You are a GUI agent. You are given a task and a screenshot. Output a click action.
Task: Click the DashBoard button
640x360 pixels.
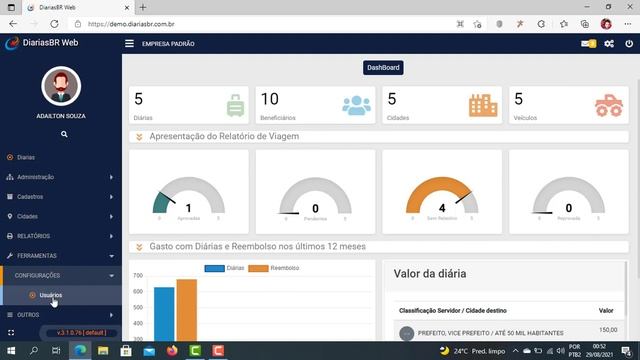[x=383, y=68]
